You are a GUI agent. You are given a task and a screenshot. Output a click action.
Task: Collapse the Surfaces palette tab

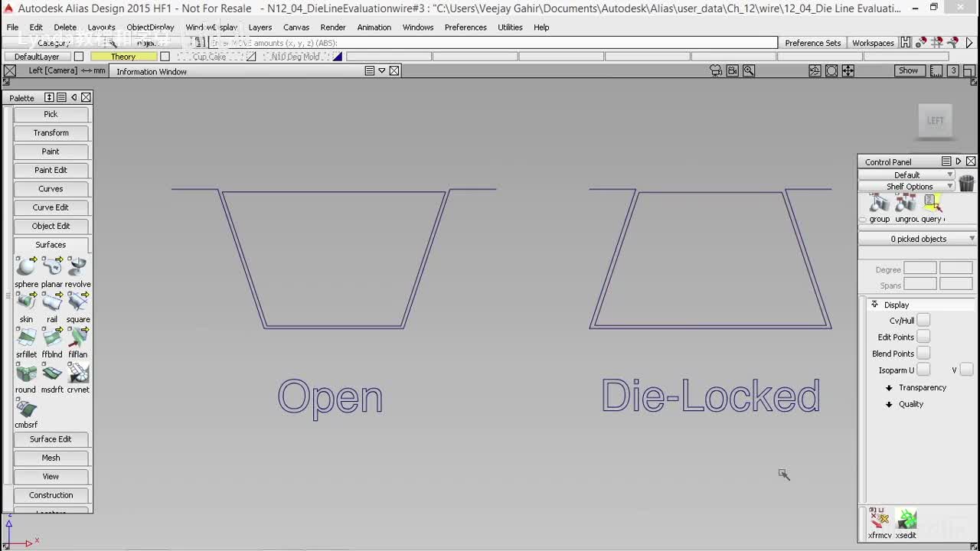point(51,245)
